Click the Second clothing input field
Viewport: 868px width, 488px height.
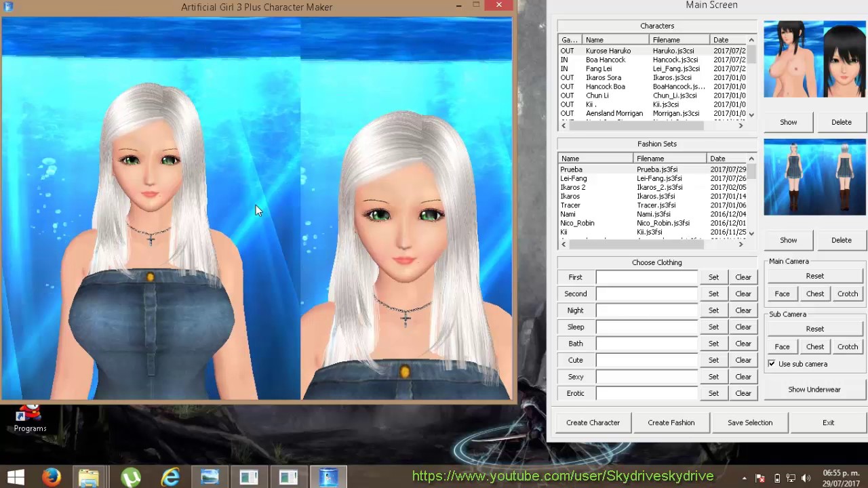(646, 293)
